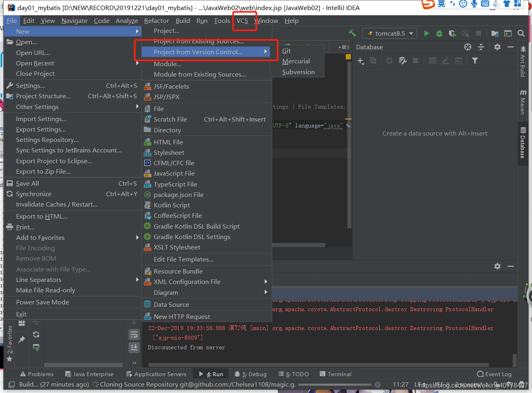532x393 pixels.
Task: Open Database panel gear settings
Action: click(x=497, y=47)
